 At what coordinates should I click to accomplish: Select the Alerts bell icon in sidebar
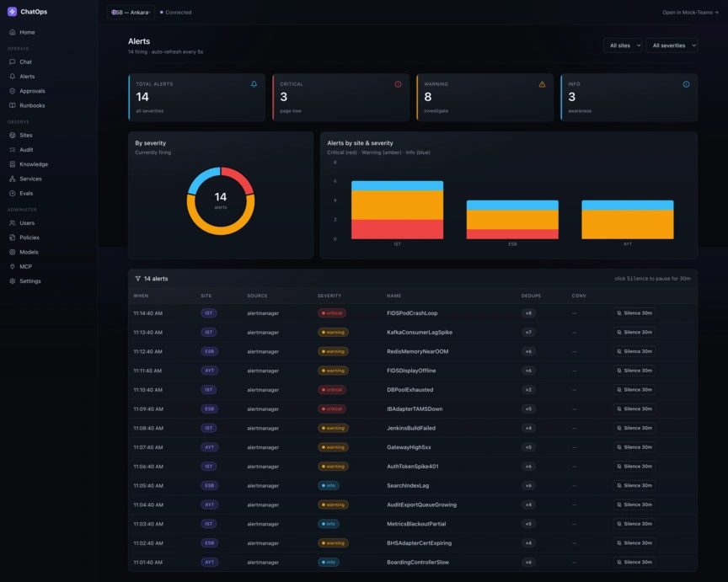12,76
